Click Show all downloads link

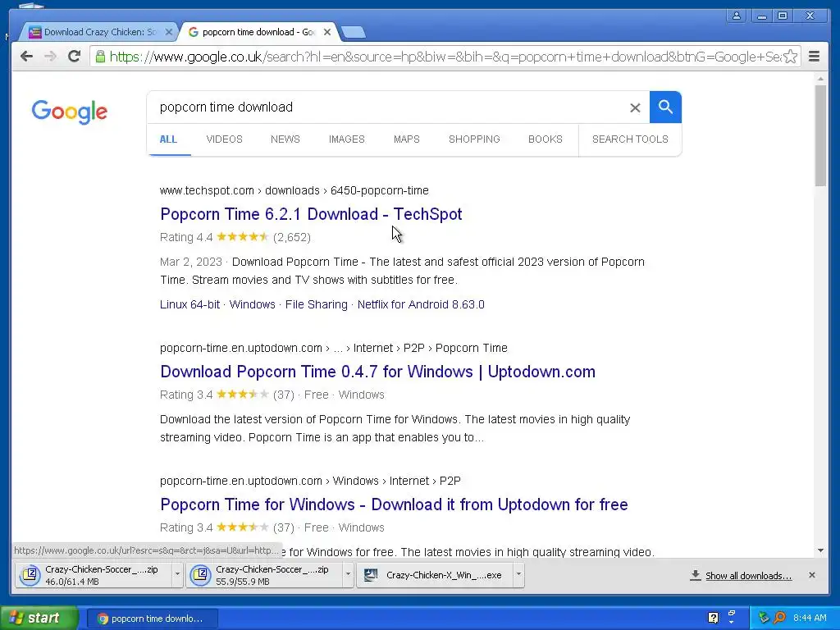click(x=748, y=575)
